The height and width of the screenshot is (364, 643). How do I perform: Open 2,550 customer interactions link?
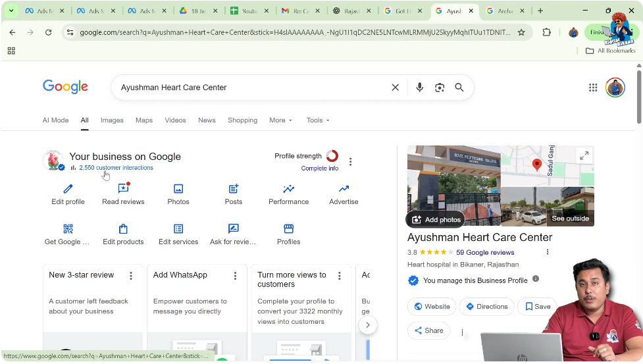pyautogui.click(x=116, y=168)
